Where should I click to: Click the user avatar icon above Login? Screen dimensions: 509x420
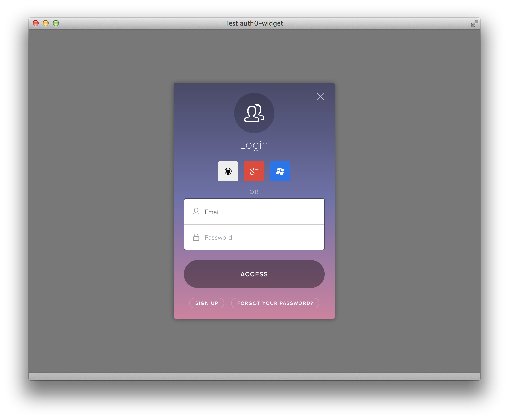[x=254, y=113]
